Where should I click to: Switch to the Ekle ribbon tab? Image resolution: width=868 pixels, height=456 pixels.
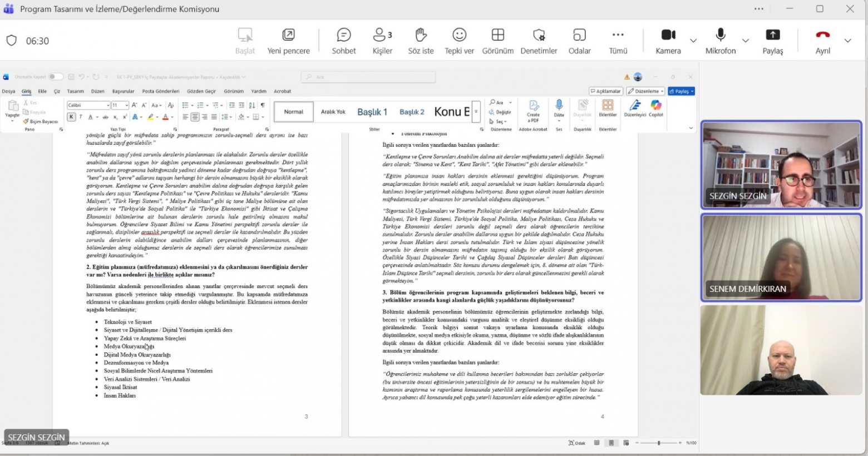[x=42, y=91]
